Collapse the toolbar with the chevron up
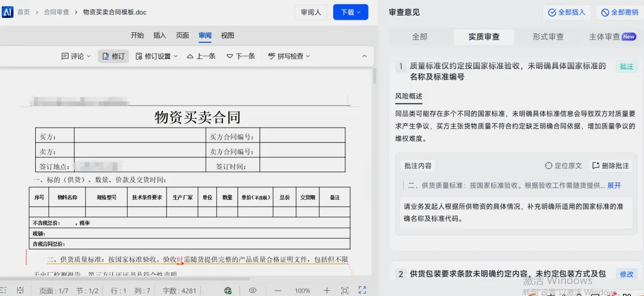Image resolution: width=644 pixels, height=296 pixels. point(364,56)
